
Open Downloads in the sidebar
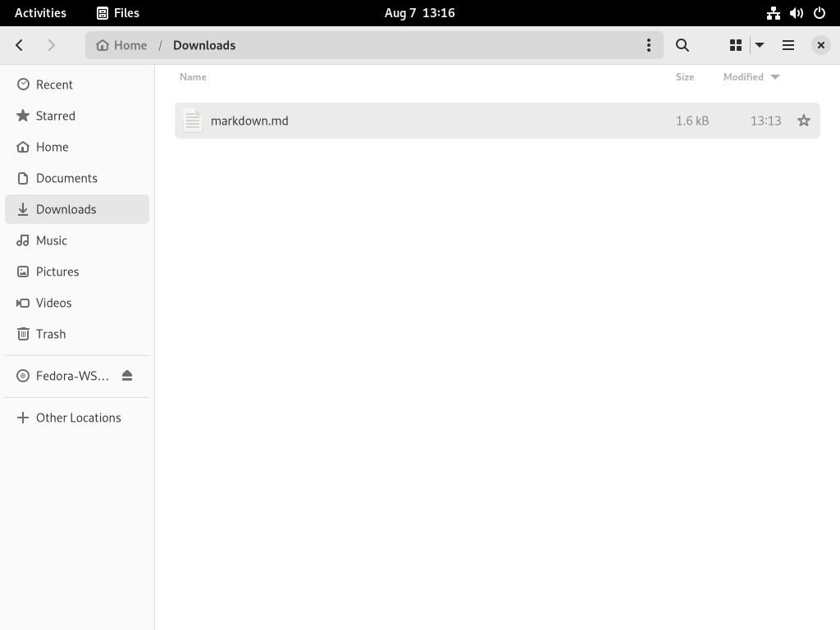(77, 209)
